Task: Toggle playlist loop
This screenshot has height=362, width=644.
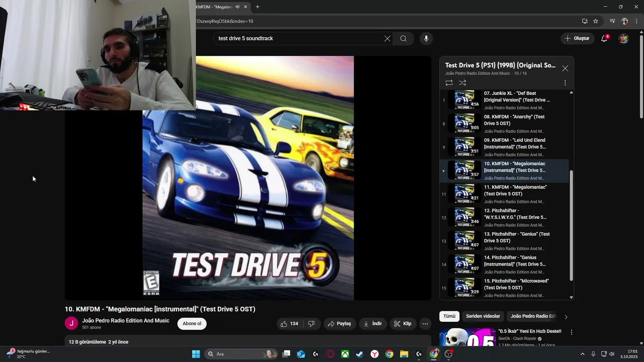Action: pos(449,83)
